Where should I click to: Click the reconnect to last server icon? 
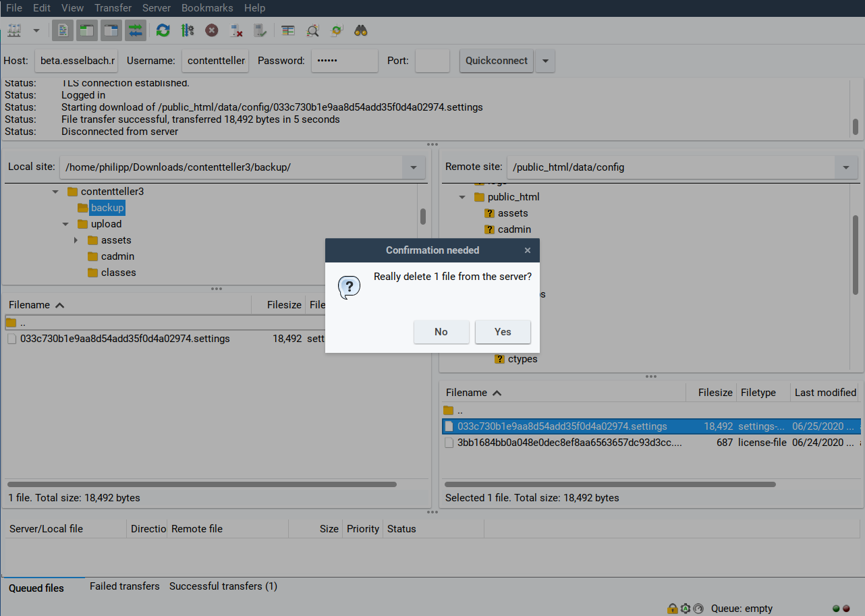click(x=260, y=30)
